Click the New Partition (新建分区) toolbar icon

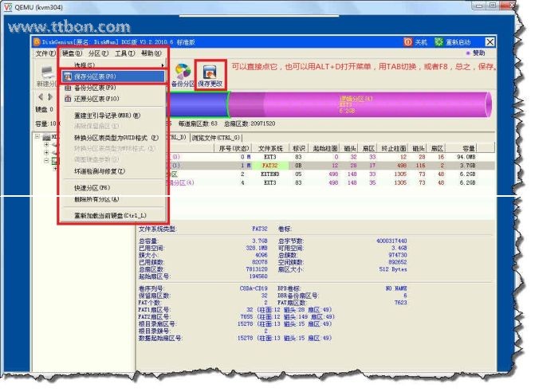[x=48, y=73]
